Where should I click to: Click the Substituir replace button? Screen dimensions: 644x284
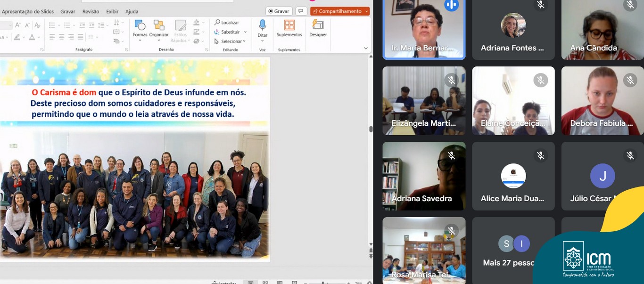[x=230, y=32]
